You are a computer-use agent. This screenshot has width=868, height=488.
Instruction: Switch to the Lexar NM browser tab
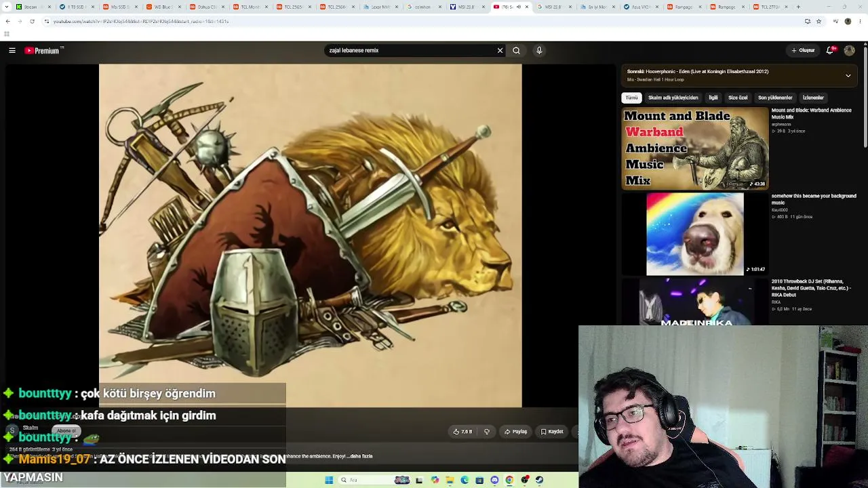[x=380, y=7]
